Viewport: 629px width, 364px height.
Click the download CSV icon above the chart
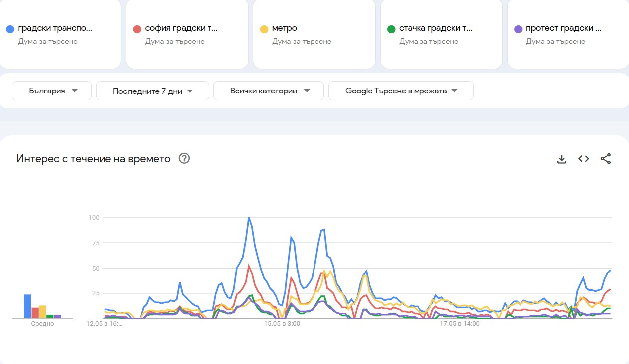tap(561, 158)
